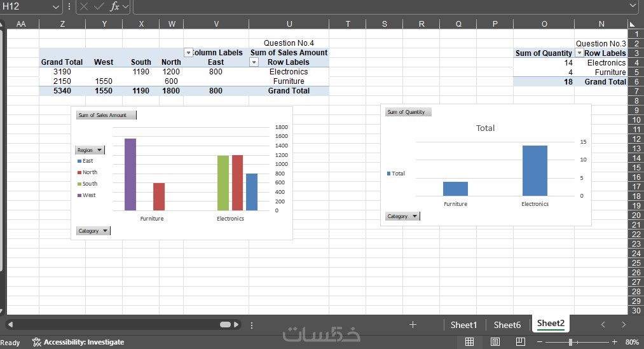The width and height of the screenshot is (644, 349).
Task: Click the zoom out minus button
Action: coord(539,341)
